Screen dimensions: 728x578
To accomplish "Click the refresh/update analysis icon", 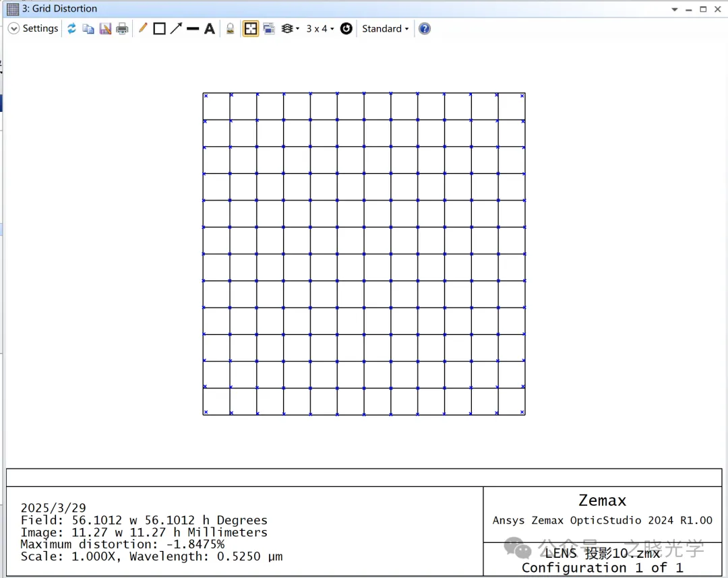I will click(x=71, y=28).
